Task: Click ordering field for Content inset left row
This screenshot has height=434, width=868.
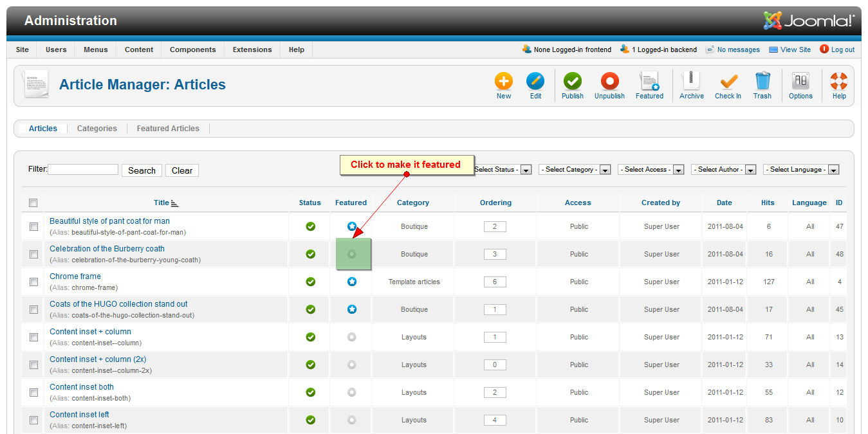Action: tap(495, 420)
